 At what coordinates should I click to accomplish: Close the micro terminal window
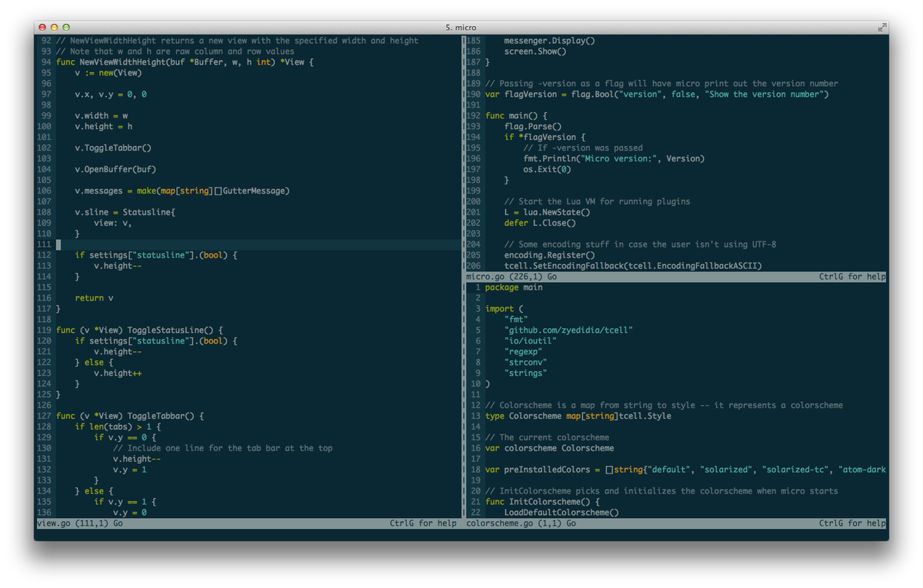(x=42, y=28)
